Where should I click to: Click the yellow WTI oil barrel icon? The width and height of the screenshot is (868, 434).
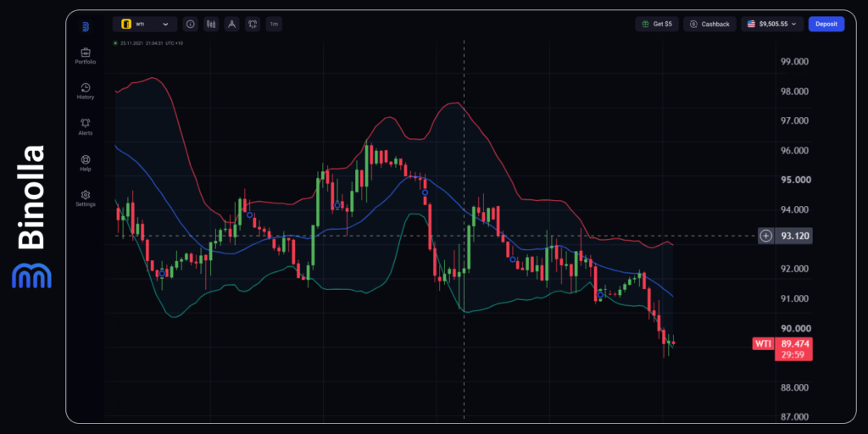(x=126, y=25)
